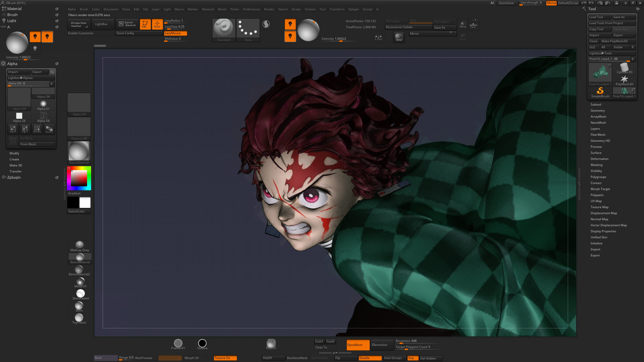The image size is (644, 362).
Task: Expand the Subtool section
Action: point(596,105)
